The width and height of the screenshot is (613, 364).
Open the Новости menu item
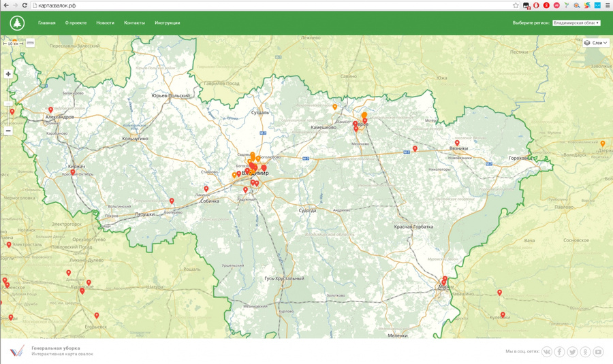(106, 22)
